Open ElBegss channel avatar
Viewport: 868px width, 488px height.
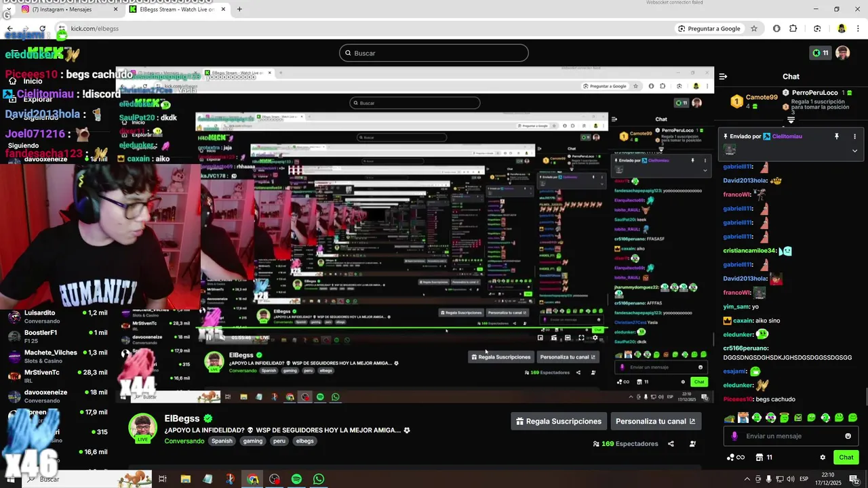143,427
